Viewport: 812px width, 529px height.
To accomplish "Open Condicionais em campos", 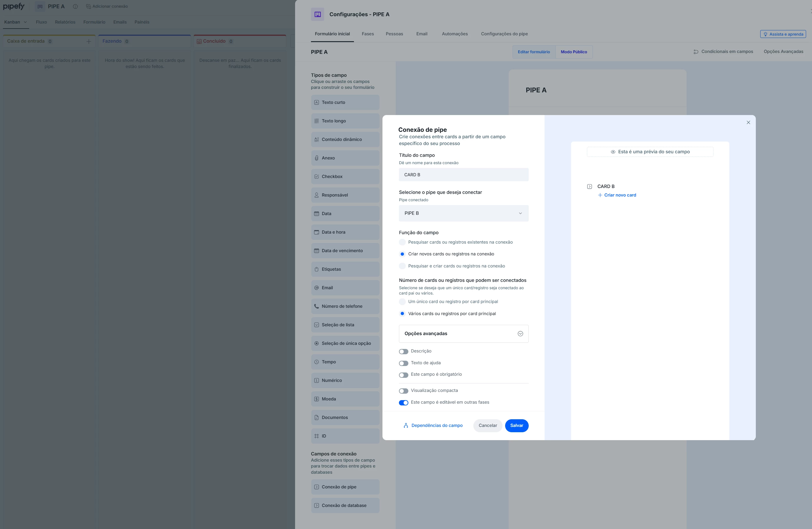I will pos(723,51).
